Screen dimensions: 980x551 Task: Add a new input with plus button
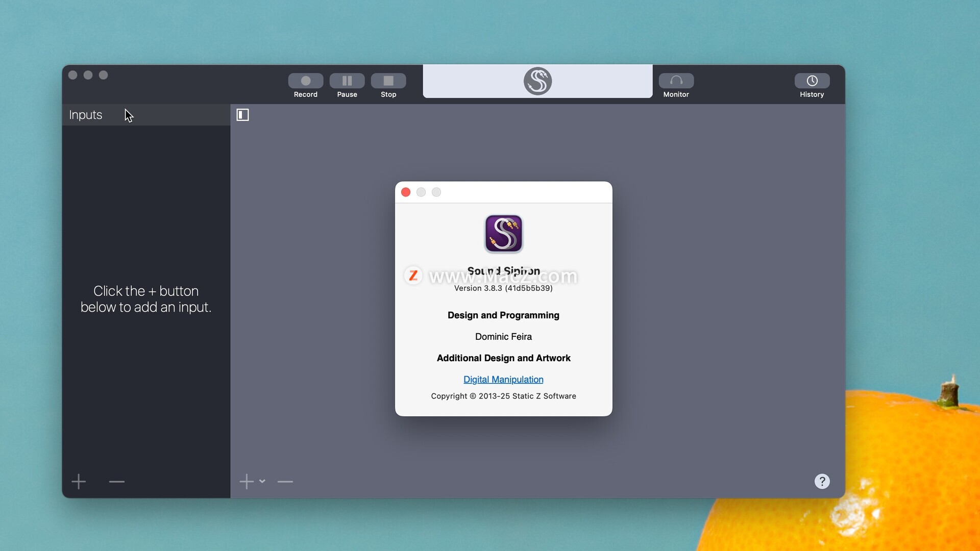[79, 481]
